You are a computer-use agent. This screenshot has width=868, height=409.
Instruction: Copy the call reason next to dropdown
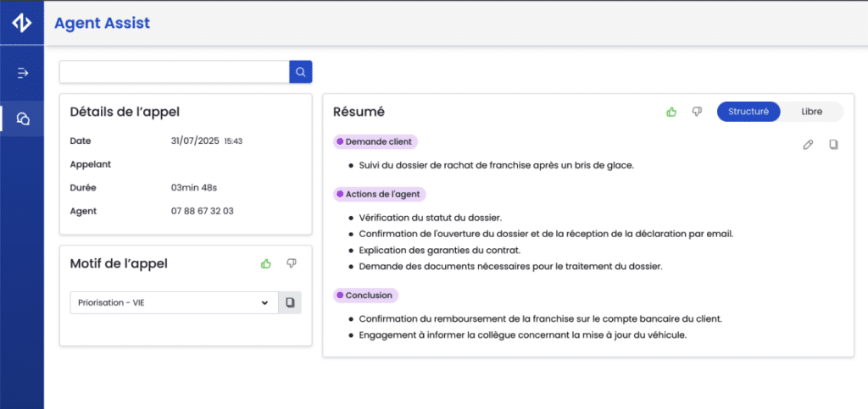tap(290, 302)
